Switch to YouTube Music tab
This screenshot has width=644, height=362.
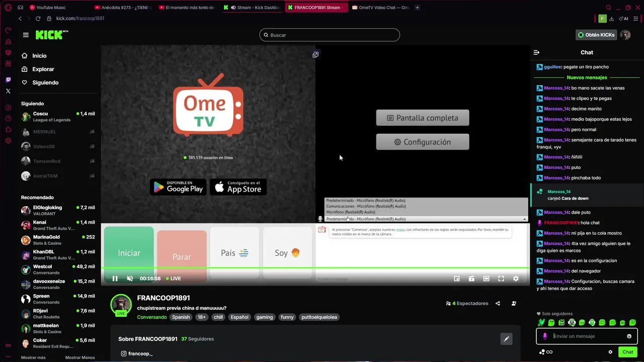(48, 8)
